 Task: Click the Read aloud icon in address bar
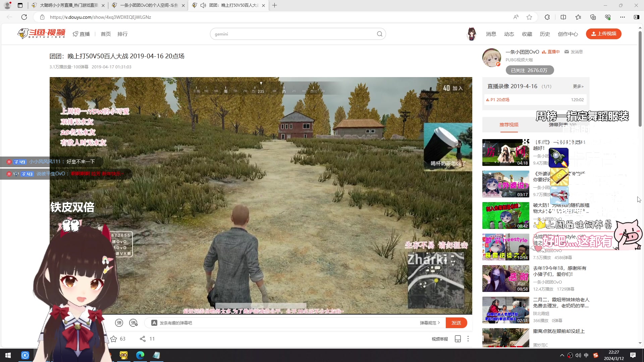click(x=516, y=17)
